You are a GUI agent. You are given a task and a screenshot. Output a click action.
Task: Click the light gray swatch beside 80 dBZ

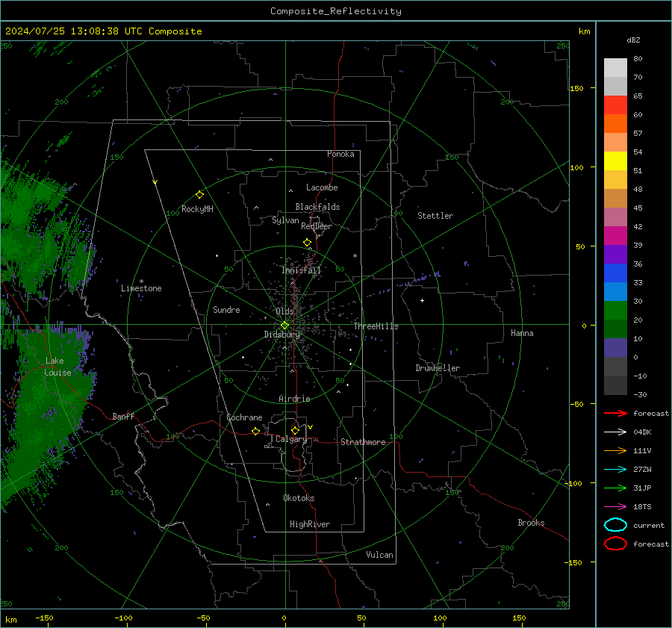click(615, 68)
